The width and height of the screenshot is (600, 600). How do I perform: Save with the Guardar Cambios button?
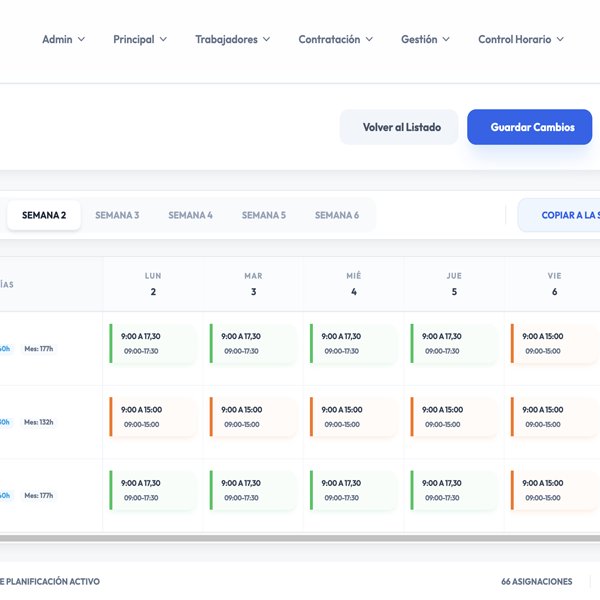[530, 127]
